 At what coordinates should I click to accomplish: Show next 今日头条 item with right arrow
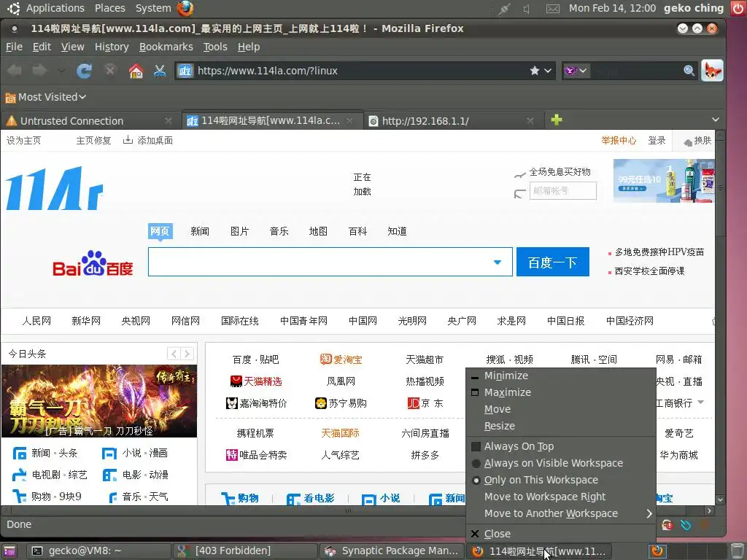187,354
